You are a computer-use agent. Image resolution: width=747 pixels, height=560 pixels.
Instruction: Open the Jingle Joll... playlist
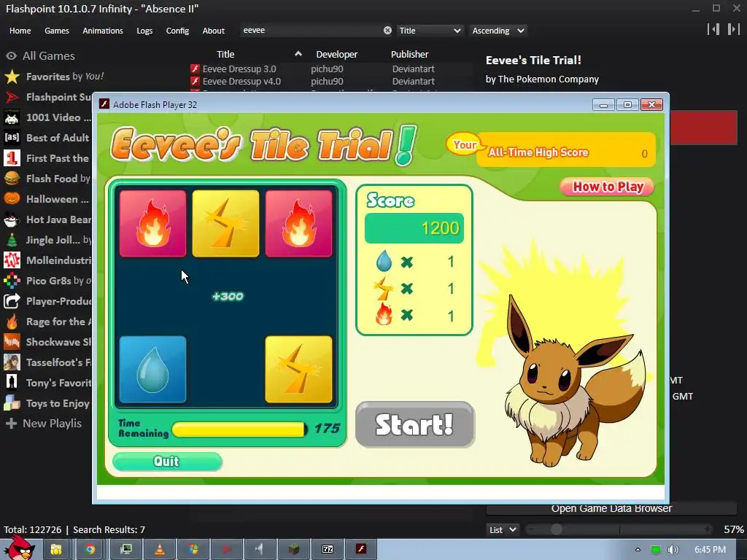pyautogui.click(x=47, y=239)
